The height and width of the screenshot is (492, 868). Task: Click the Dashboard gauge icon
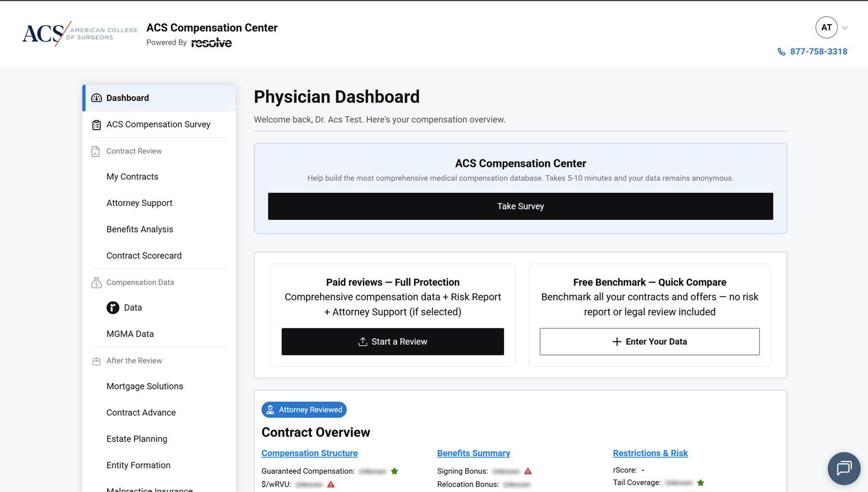tap(97, 98)
